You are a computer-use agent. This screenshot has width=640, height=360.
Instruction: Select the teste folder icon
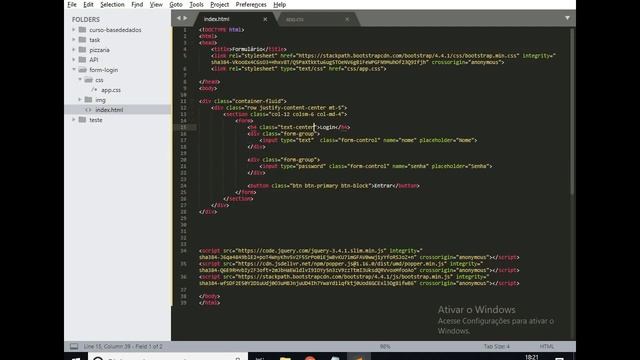pos(82,120)
